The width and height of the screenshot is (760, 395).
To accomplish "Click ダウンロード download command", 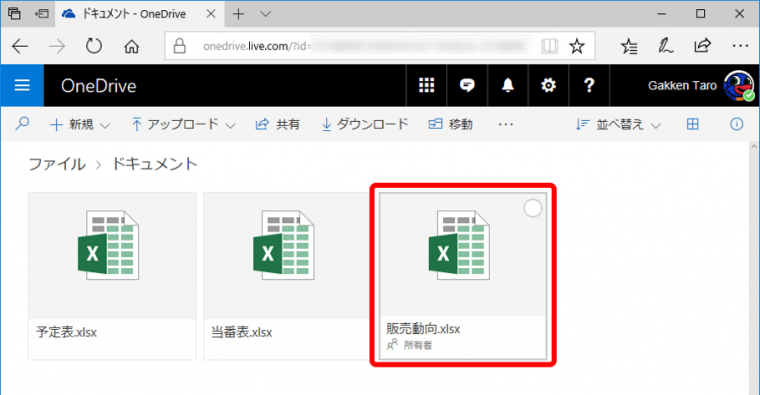I will click(364, 125).
